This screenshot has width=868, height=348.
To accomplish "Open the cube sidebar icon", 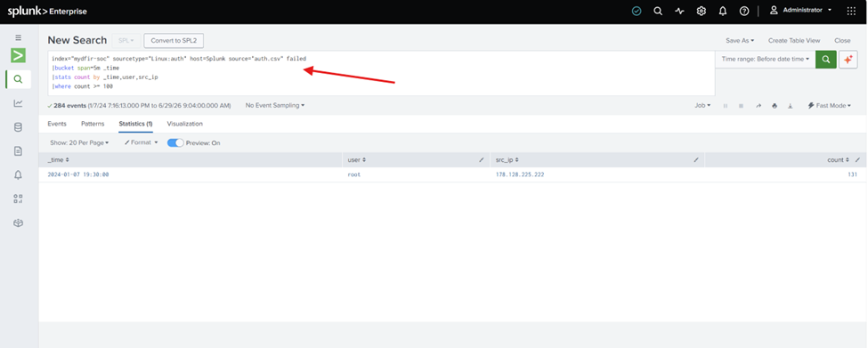I will coord(19,223).
